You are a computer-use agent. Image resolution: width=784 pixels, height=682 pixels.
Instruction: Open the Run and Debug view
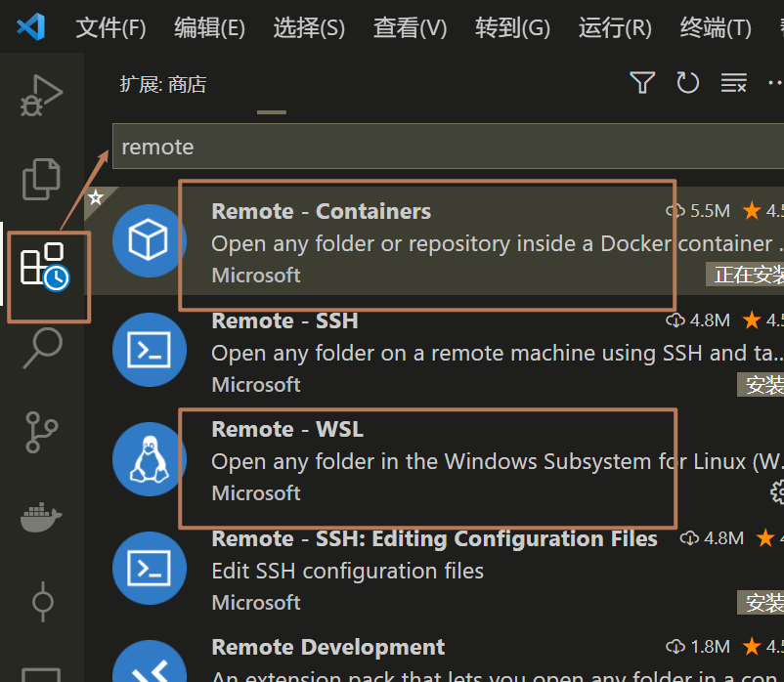[x=41, y=95]
